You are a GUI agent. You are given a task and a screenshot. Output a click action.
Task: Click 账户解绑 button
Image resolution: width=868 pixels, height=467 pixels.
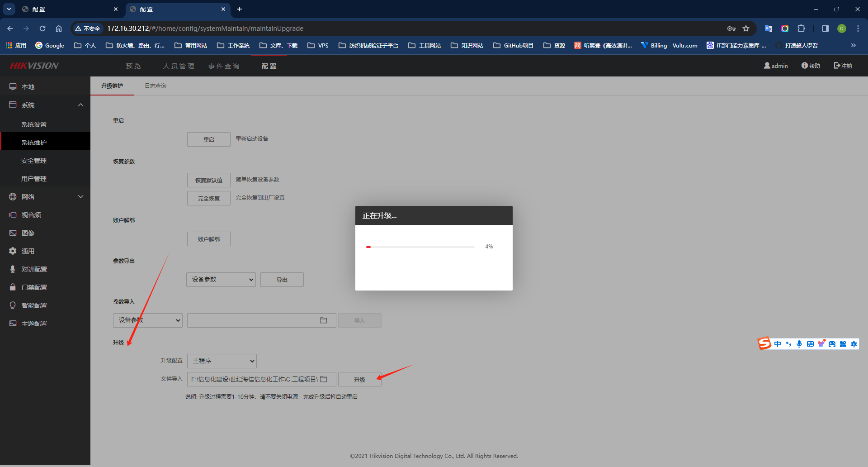click(x=209, y=239)
